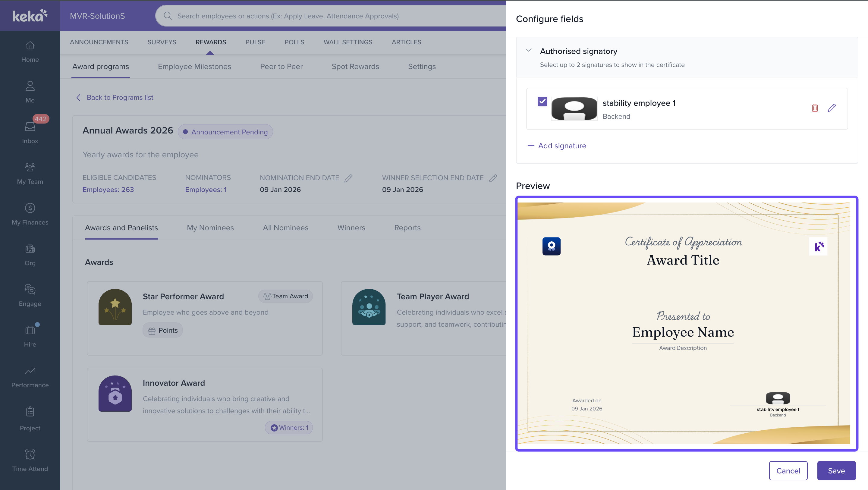Click the employee search field
Image resolution: width=868 pixels, height=490 pixels.
tap(330, 16)
